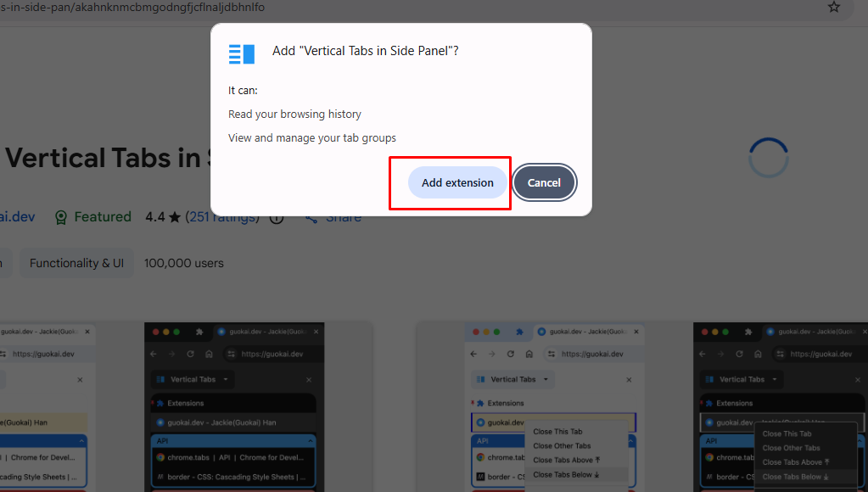Click the side panel close X in screenshot

tap(309, 380)
